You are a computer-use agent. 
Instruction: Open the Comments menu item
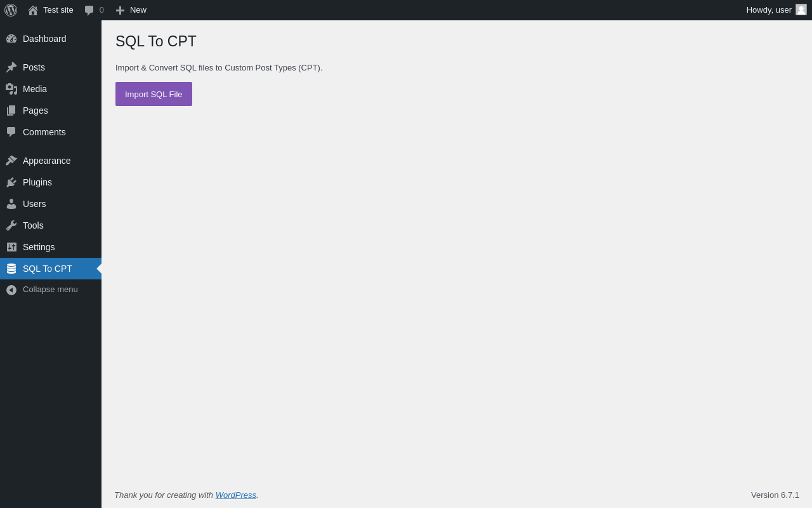(51, 132)
